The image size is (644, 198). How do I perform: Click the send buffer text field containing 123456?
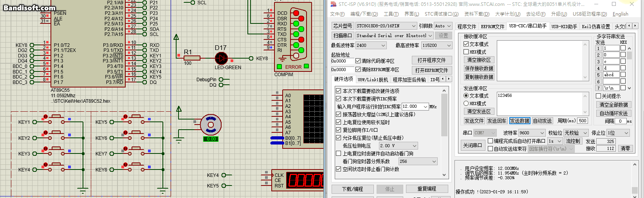(x=543, y=103)
